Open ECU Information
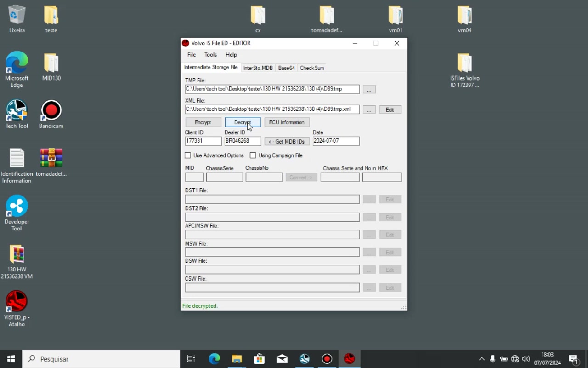 [x=287, y=122]
